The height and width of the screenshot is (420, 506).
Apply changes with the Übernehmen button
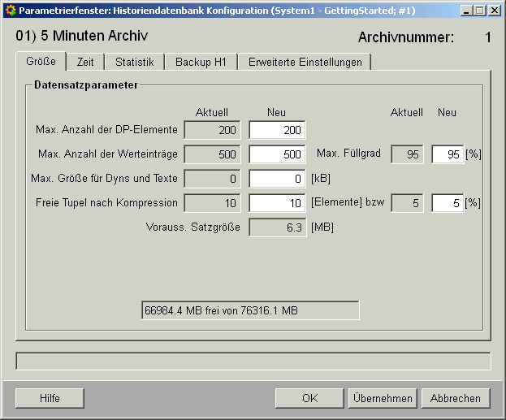point(383,398)
